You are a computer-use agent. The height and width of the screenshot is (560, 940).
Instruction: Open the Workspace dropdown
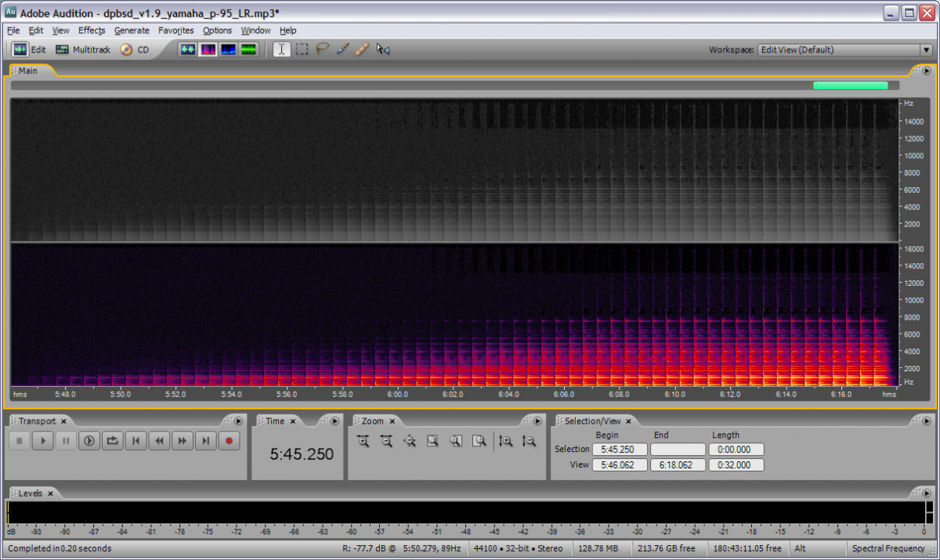pos(925,50)
